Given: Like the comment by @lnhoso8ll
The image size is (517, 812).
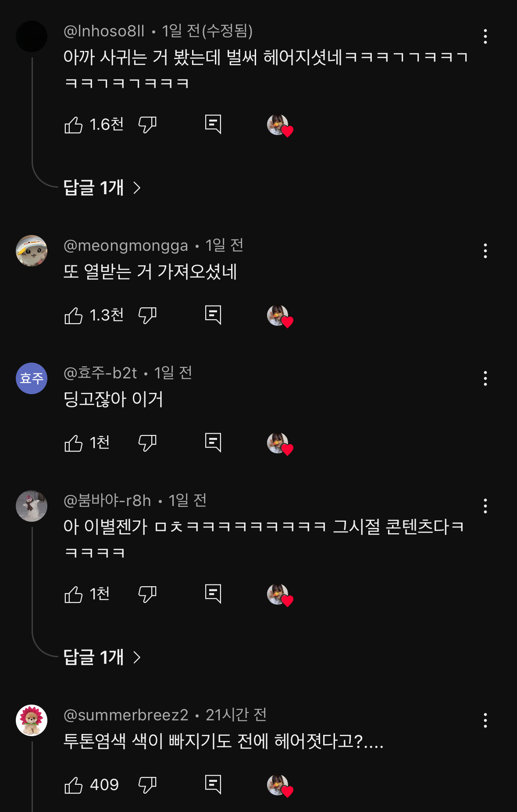Looking at the screenshot, I should click(73, 125).
